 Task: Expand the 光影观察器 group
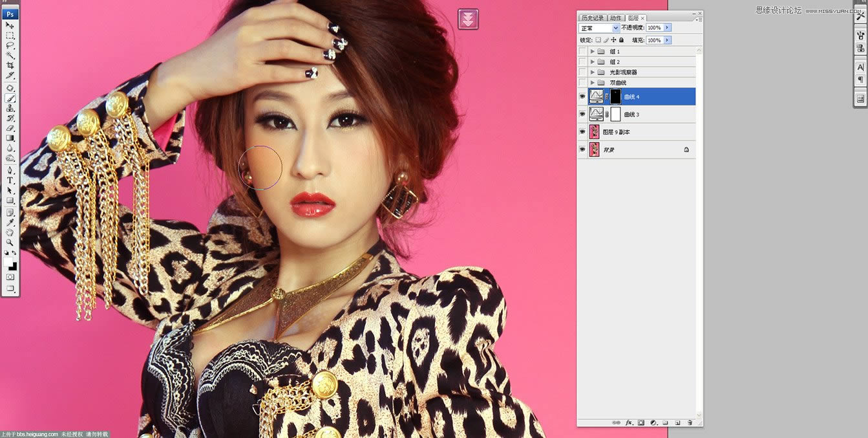(x=593, y=72)
